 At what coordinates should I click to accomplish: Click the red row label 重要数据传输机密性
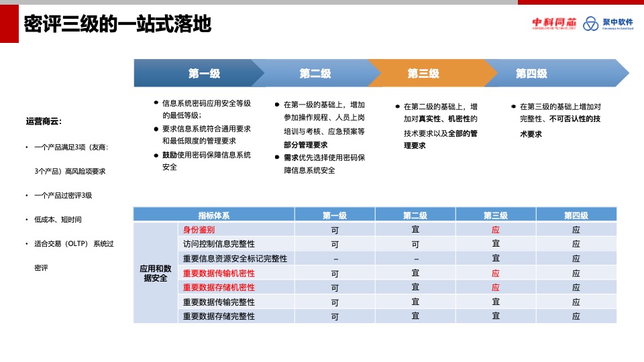(x=219, y=274)
